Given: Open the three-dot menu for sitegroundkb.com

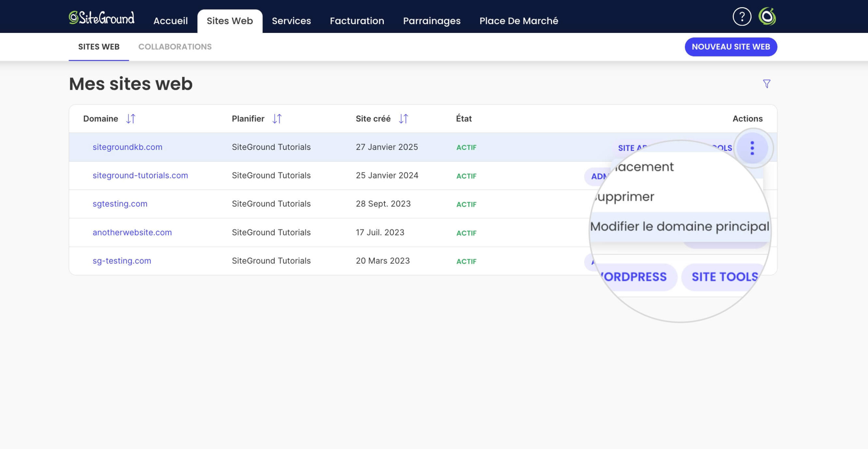Looking at the screenshot, I should point(752,148).
